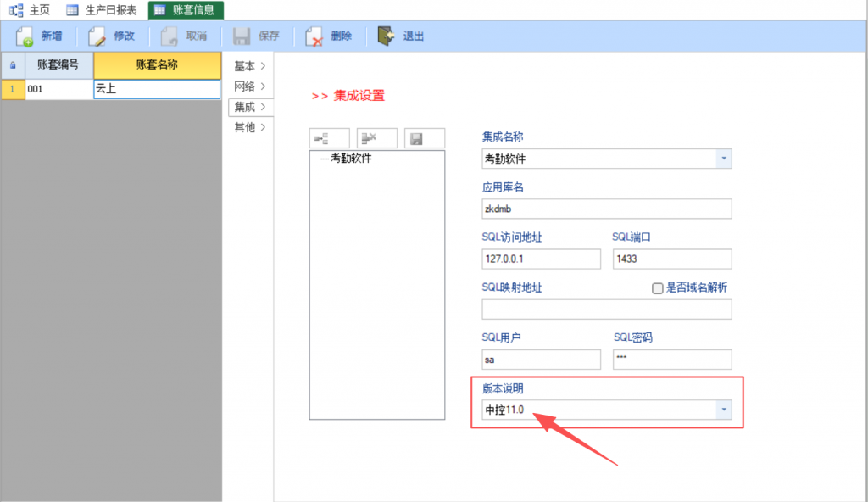Click the 新增 (Add) toolbar icon
The height and width of the screenshot is (502, 868).
tap(25, 36)
